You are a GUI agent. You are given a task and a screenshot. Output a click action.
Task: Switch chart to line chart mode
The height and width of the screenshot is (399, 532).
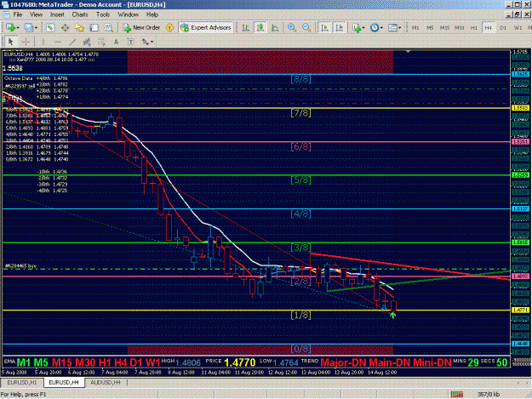point(275,28)
